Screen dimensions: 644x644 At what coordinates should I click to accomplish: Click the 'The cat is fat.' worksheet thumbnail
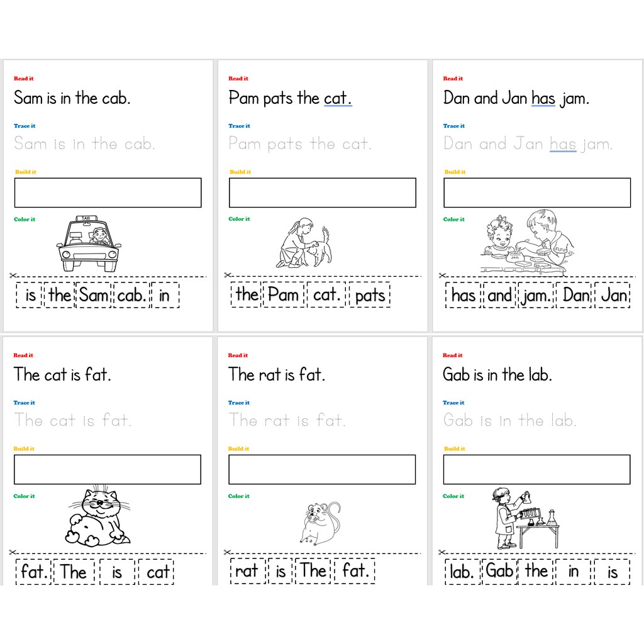[108, 460]
